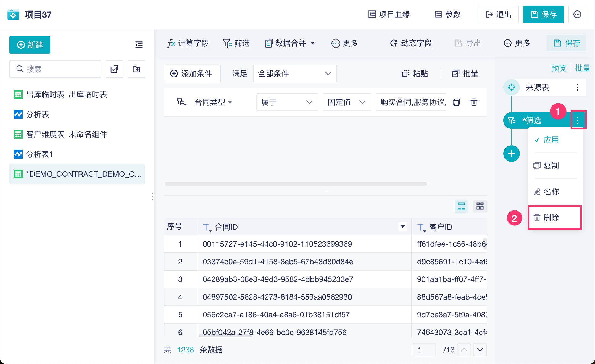This screenshot has width=595, height=364.
Task: Copy the 合同类型 filter condition
Action: pyautogui.click(x=456, y=102)
